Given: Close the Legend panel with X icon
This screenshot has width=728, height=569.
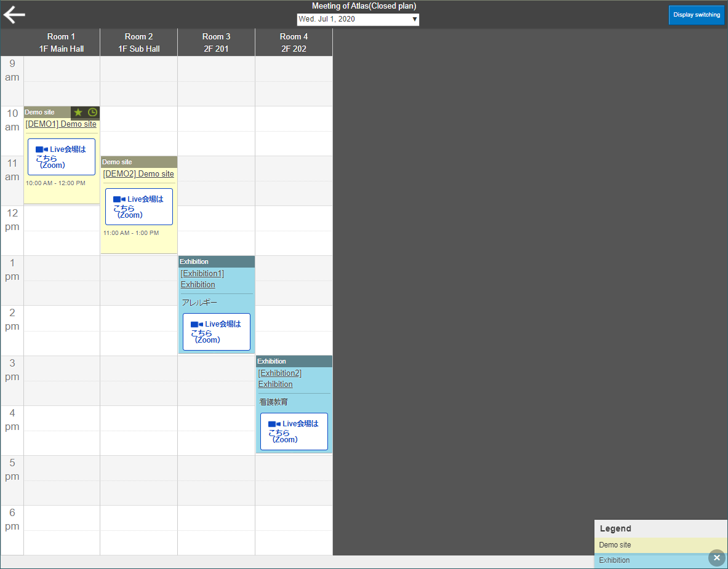Looking at the screenshot, I should 716,557.
